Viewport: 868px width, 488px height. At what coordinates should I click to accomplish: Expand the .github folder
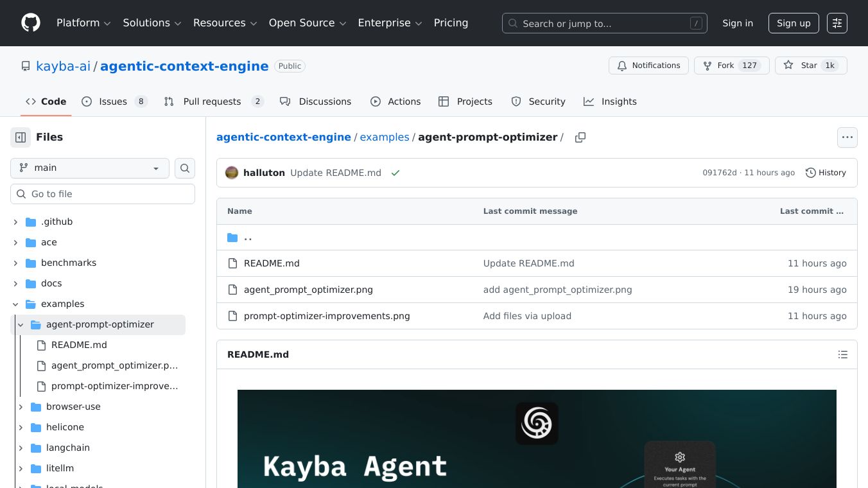coord(15,222)
